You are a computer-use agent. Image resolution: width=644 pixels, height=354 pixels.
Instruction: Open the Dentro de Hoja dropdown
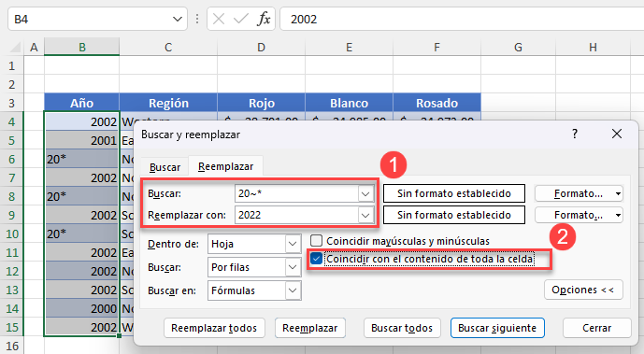(293, 244)
